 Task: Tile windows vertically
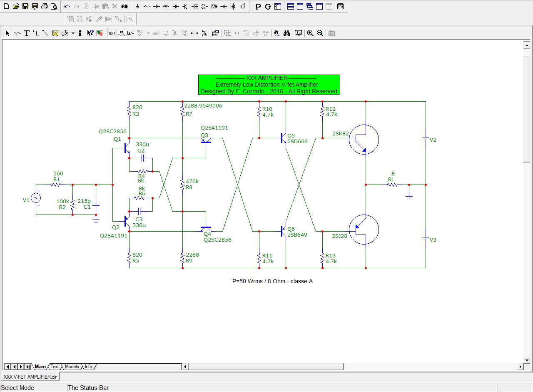click(300, 7)
